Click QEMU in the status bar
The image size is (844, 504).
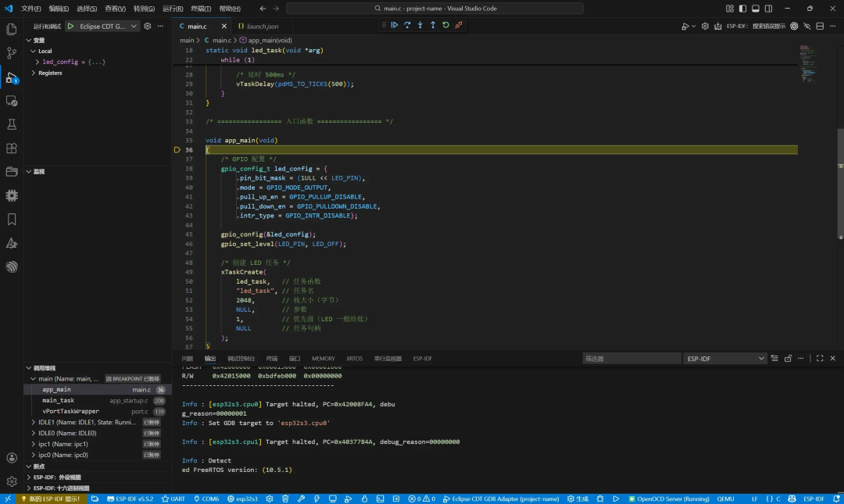click(x=725, y=499)
